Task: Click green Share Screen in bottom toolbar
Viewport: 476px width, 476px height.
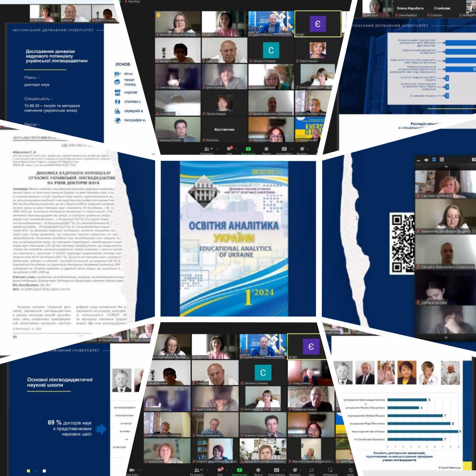Action: pos(239,471)
